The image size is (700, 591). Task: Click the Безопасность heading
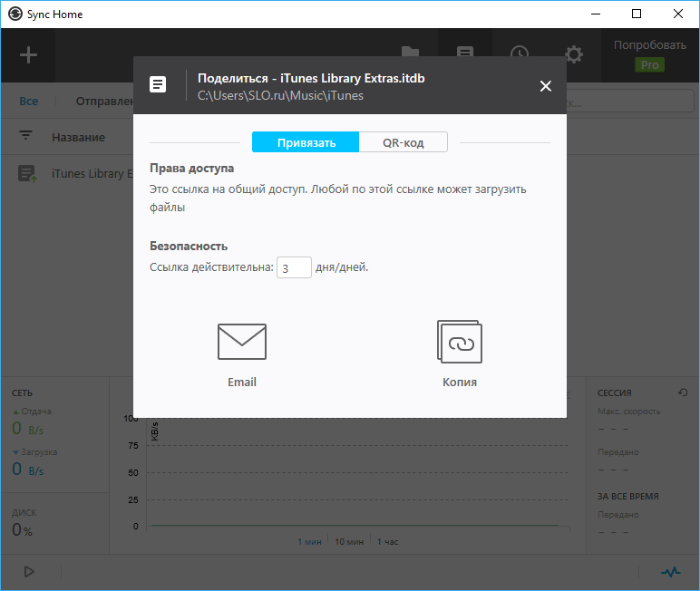coord(189,246)
